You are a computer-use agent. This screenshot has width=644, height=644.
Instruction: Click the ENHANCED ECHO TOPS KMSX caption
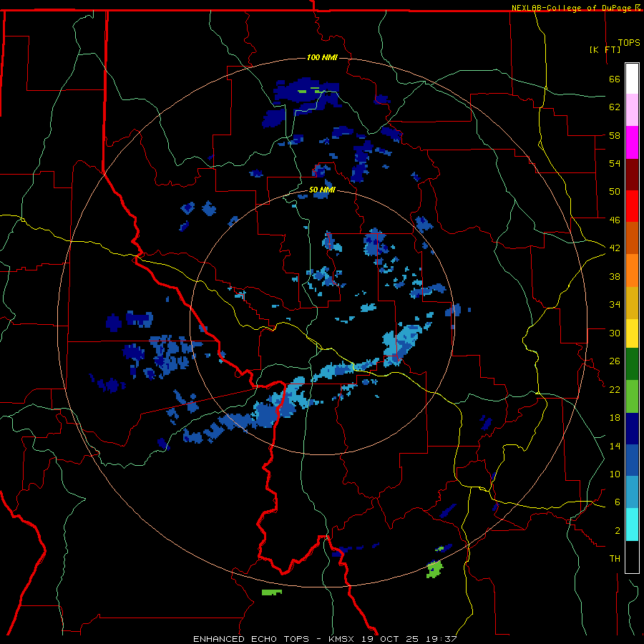pos(325,639)
